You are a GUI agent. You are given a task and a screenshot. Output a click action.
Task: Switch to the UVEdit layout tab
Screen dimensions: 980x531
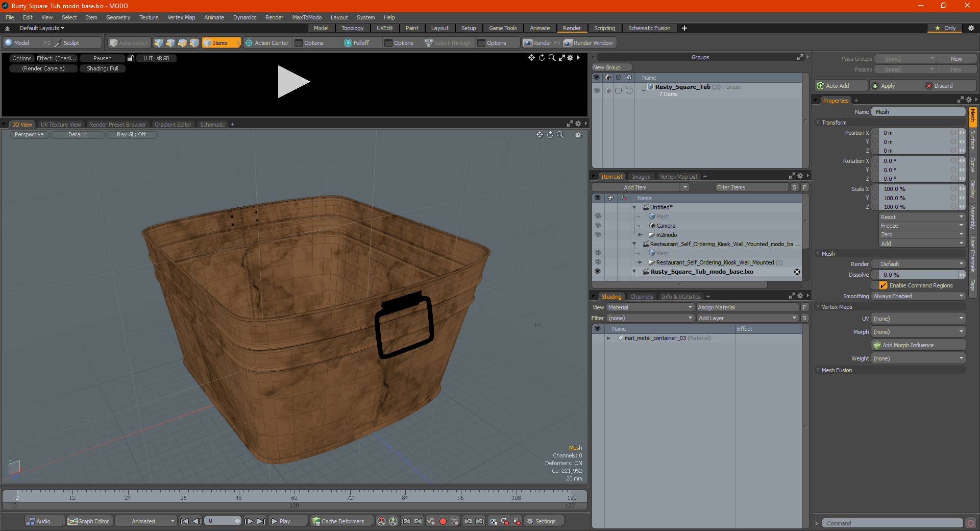pos(384,28)
